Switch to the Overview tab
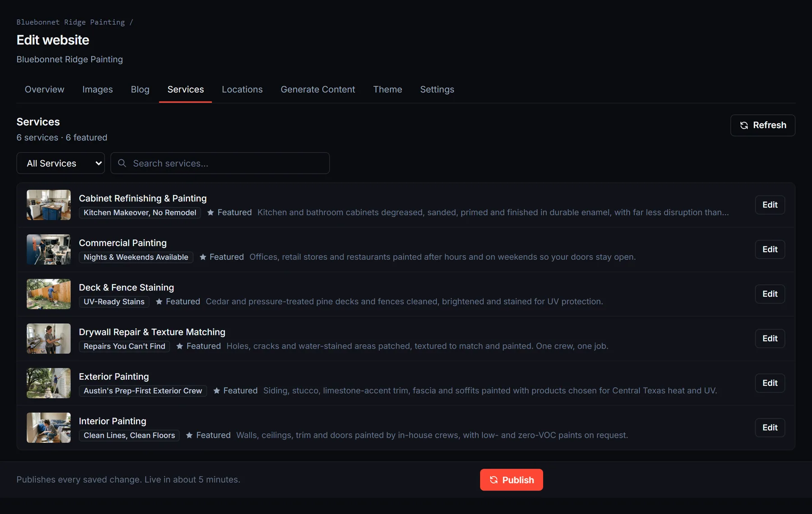Viewport: 812px width, 514px height. [45, 89]
